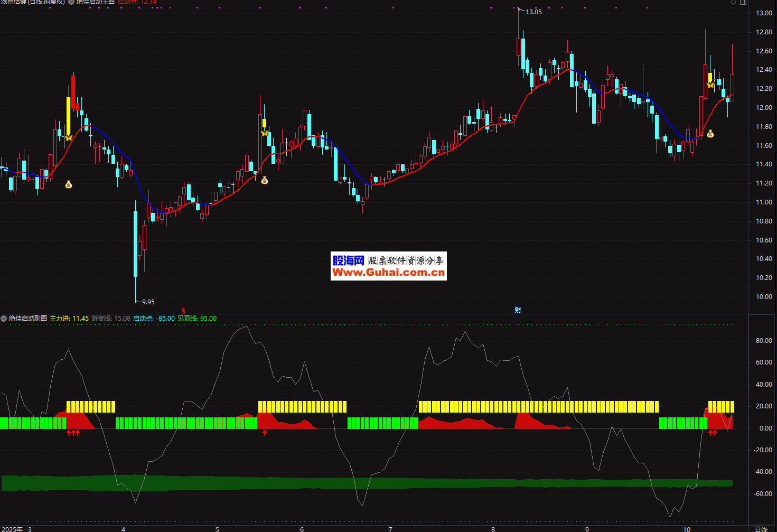Click the red S marker above sub-chart
The image size is (777, 532).
pyautogui.click(x=183, y=311)
